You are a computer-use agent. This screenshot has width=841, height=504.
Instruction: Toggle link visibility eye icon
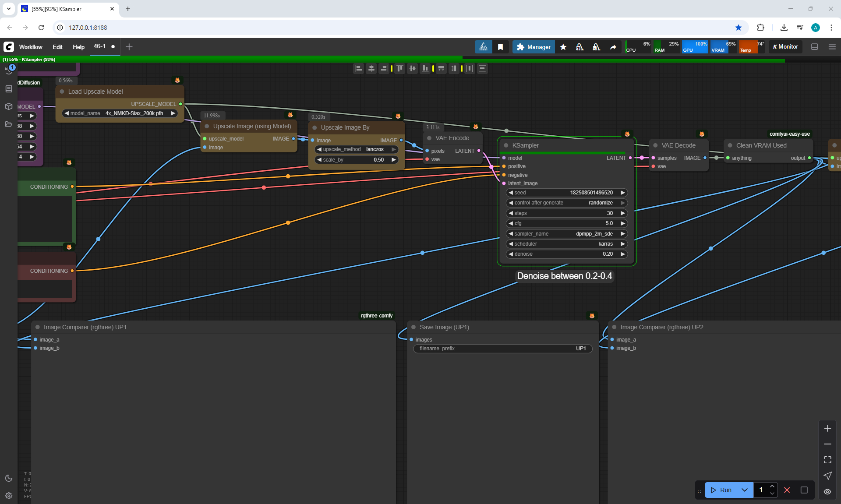coord(827,492)
